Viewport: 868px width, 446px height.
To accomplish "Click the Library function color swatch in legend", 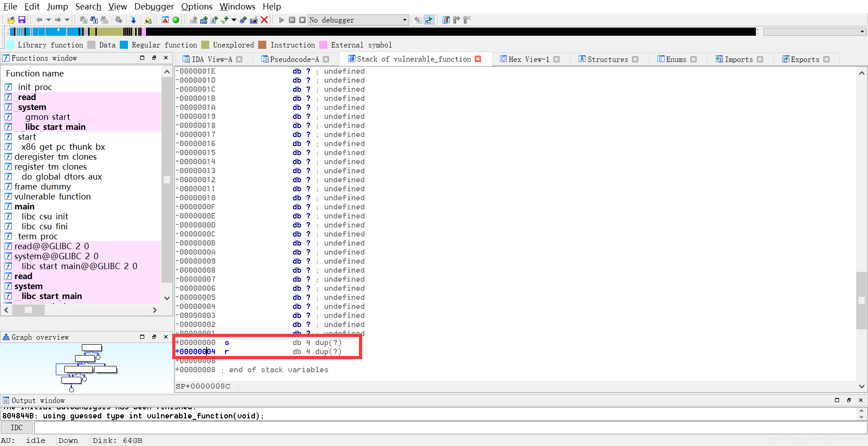I will [10, 45].
